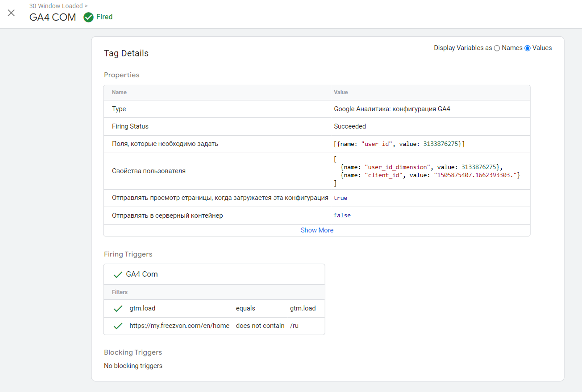The width and height of the screenshot is (582, 392).
Task: Click the Type property row
Action: point(119,109)
